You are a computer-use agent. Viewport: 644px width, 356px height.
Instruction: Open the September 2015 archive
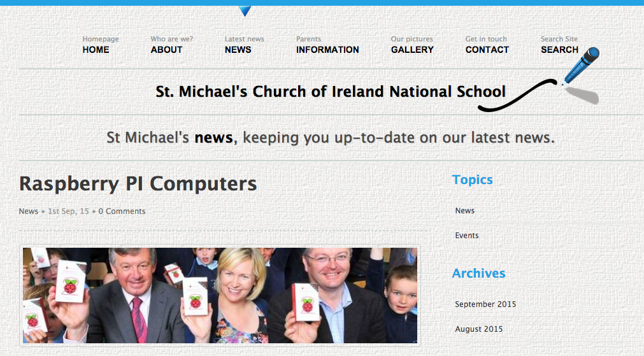pyautogui.click(x=485, y=304)
